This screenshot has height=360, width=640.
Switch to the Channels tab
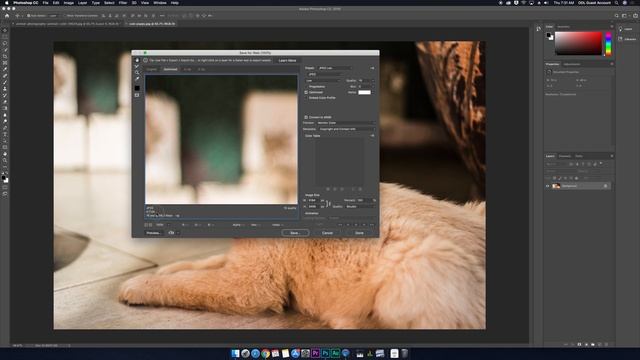click(565, 156)
